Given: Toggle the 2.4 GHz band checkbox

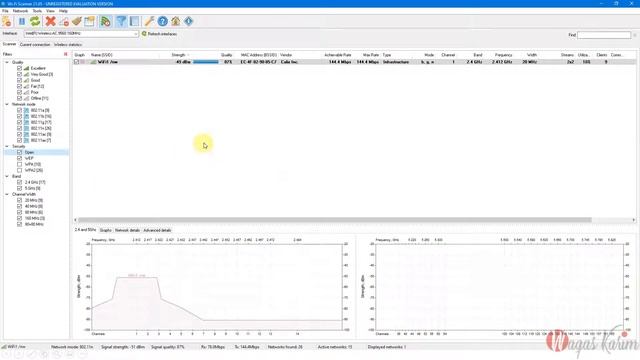Looking at the screenshot, I should (19, 182).
